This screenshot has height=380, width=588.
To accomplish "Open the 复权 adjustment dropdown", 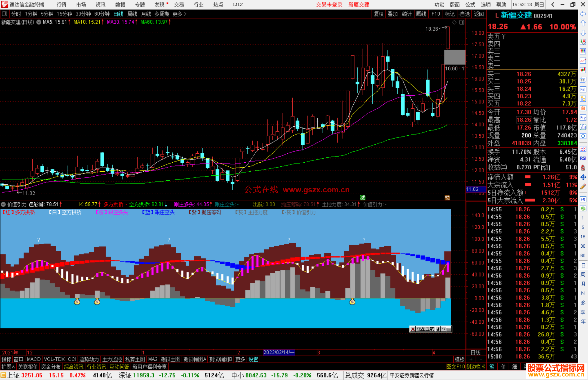I will coord(379,14).
